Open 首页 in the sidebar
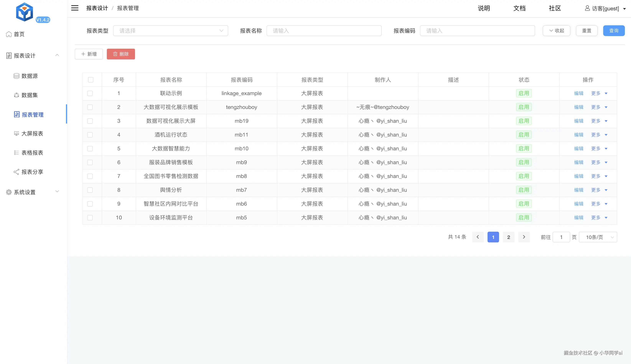 tap(19, 34)
